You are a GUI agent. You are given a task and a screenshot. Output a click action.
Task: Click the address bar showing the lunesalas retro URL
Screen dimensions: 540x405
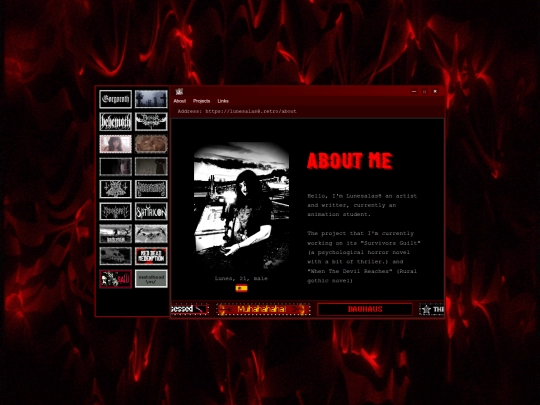(x=237, y=111)
